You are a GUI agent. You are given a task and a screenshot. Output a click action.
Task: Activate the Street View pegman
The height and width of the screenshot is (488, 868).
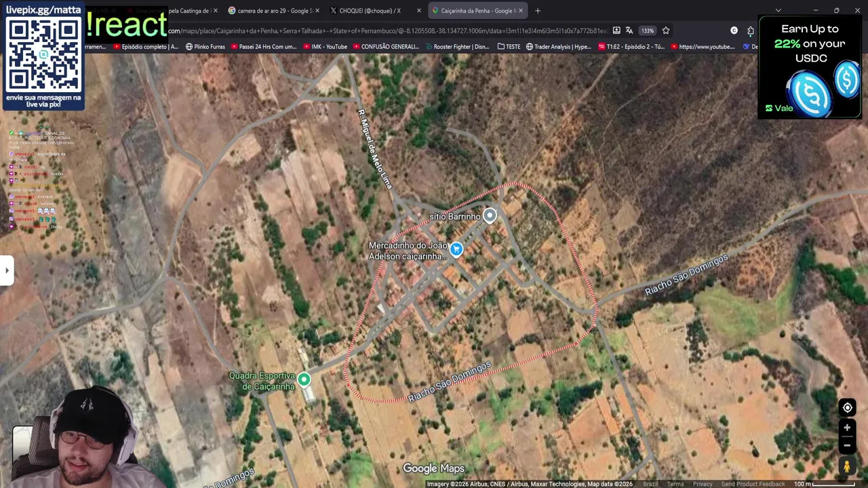pos(847,467)
